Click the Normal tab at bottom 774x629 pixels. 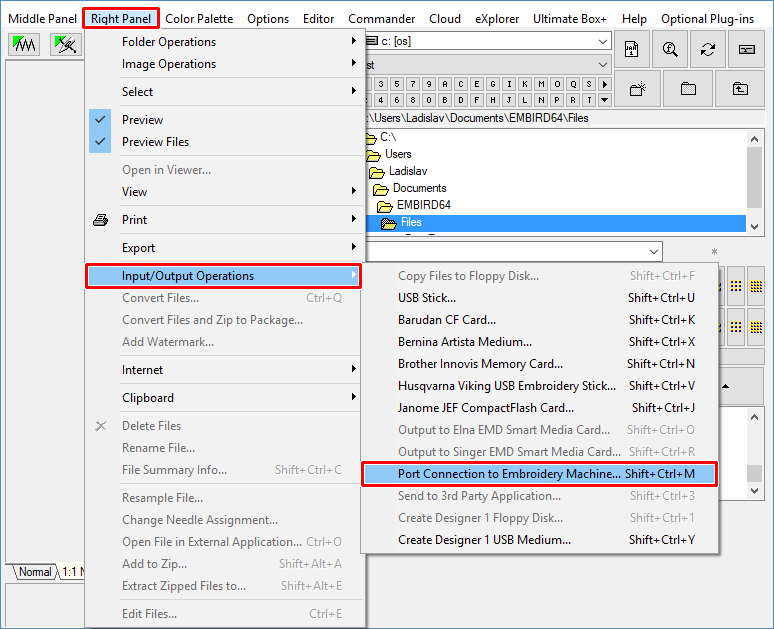35,572
